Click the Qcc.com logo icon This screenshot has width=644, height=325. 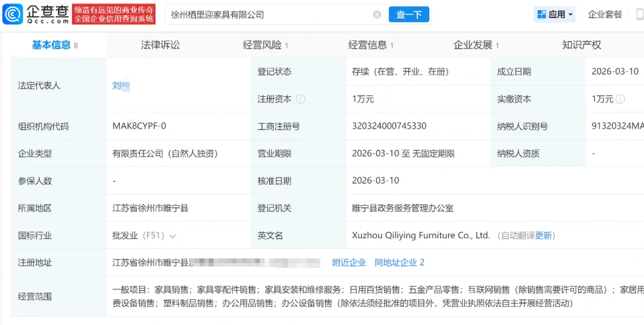tap(12, 14)
